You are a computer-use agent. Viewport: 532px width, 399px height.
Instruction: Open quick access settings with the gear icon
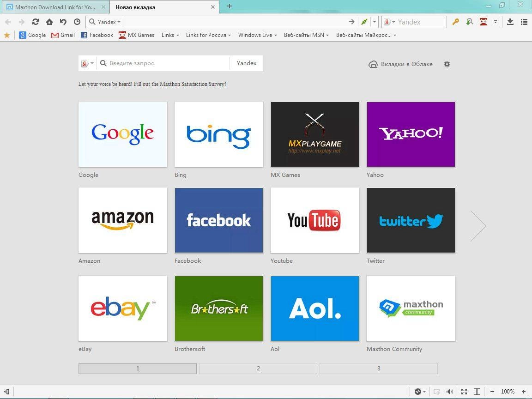click(x=447, y=64)
